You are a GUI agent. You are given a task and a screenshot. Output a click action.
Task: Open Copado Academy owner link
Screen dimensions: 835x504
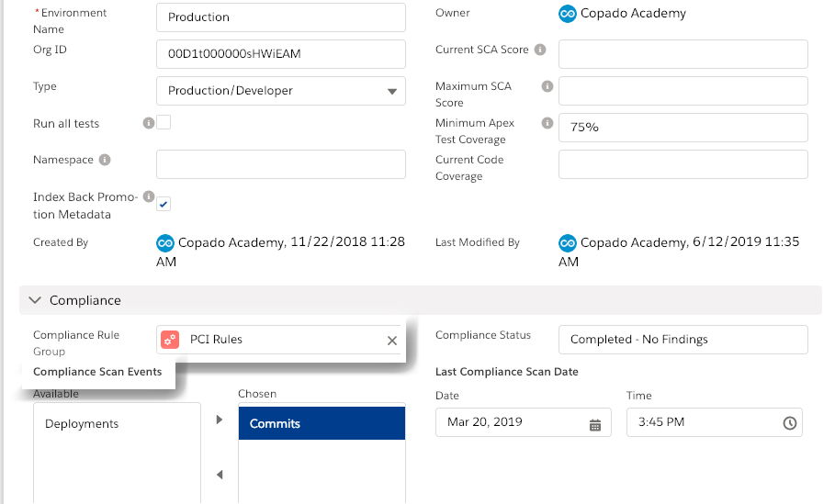click(633, 14)
